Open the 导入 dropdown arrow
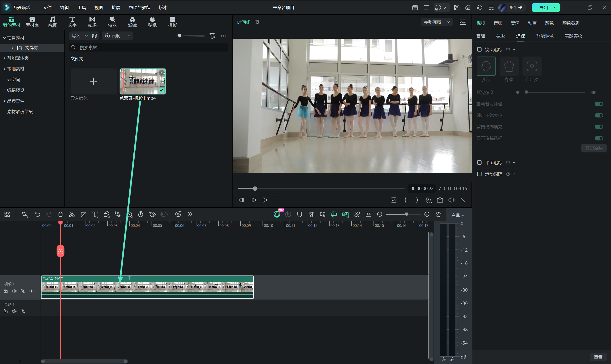Screen dimensions: 611x364 click(86, 36)
